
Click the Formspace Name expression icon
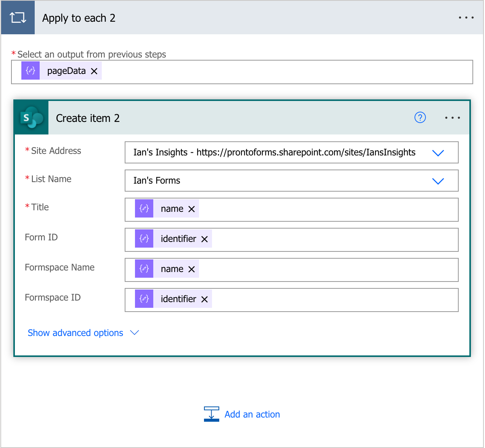(144, 269)
